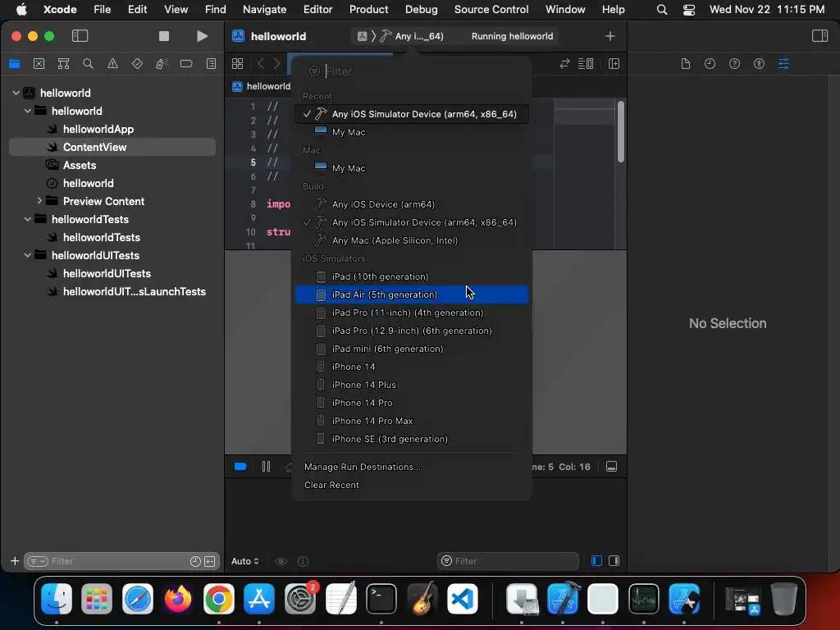Screen dimensions: 840x630
Task: Open the navigator filter options dropdown
Action: click(x=37, y=561)
